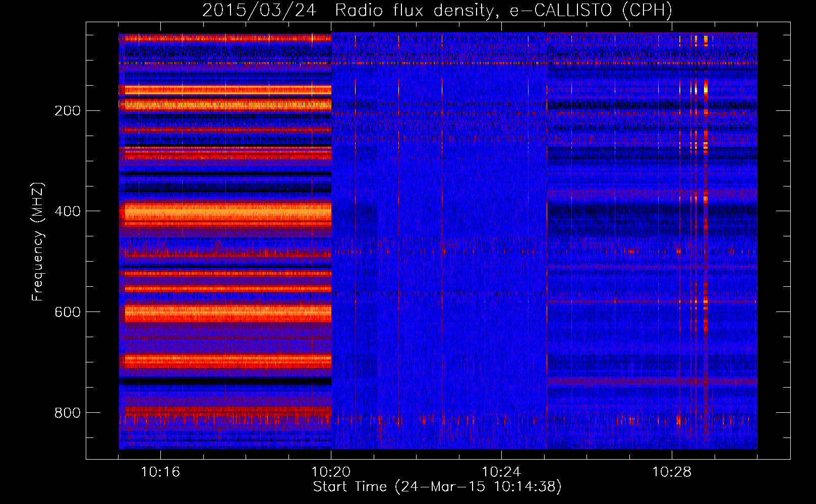The image size is (816, 504).
Task: Click the 10:24 time tick label
Action: click(x=501, y=472)
